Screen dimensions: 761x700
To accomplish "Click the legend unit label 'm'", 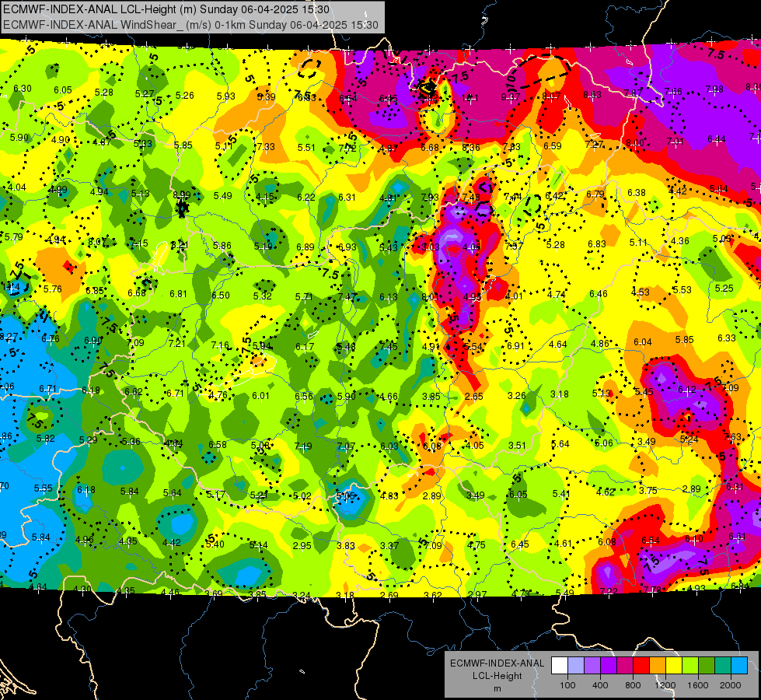I will (x=497, y=689).
